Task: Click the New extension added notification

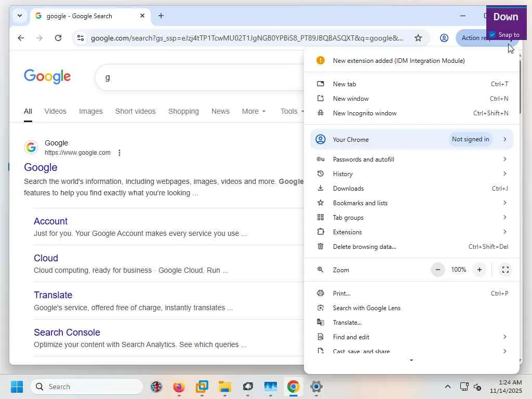Action: [411, 60]
